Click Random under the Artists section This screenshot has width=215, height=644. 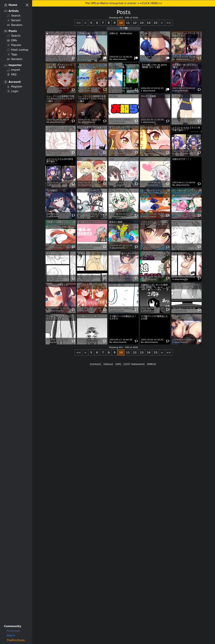(17, 25)
